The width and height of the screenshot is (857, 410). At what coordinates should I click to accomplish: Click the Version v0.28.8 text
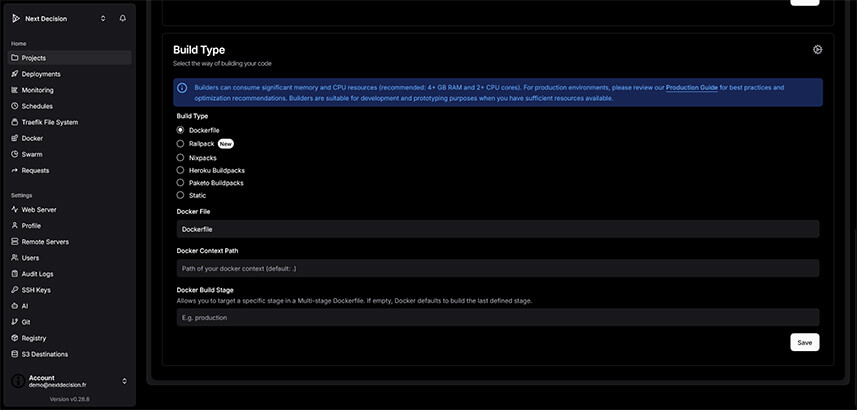(69, 399)
